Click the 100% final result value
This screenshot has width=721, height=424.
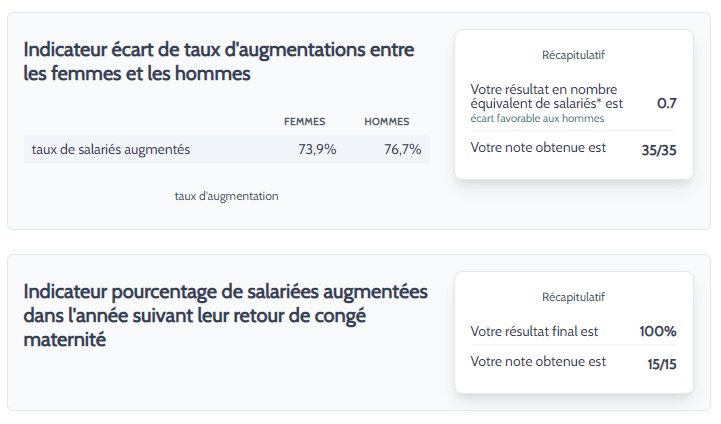[x=658, y=332]
